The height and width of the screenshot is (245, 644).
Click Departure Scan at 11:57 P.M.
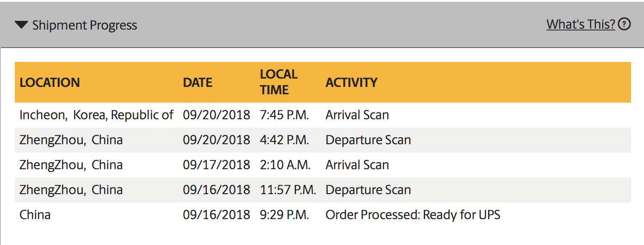click(368, 190)
